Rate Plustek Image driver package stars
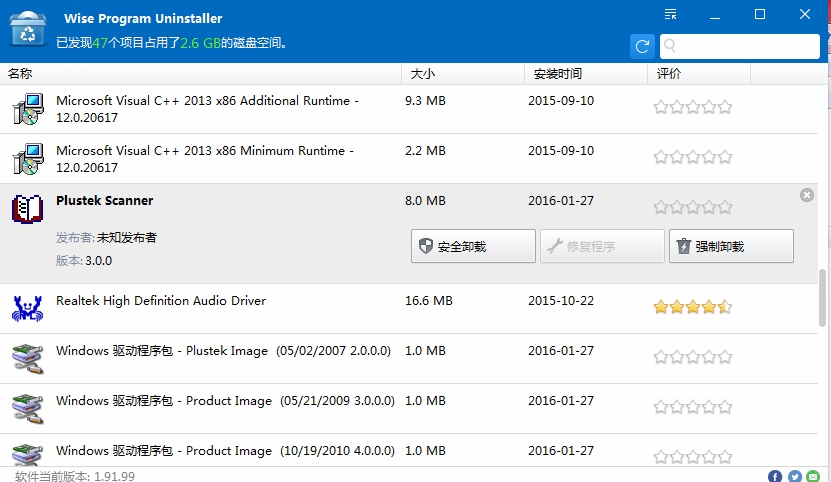This screenshot has width=831, height=482. [x=693, y=357]
